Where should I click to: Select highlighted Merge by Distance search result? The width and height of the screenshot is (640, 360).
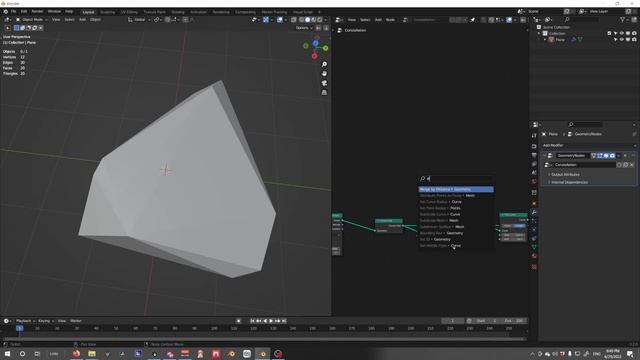[456, 189]
